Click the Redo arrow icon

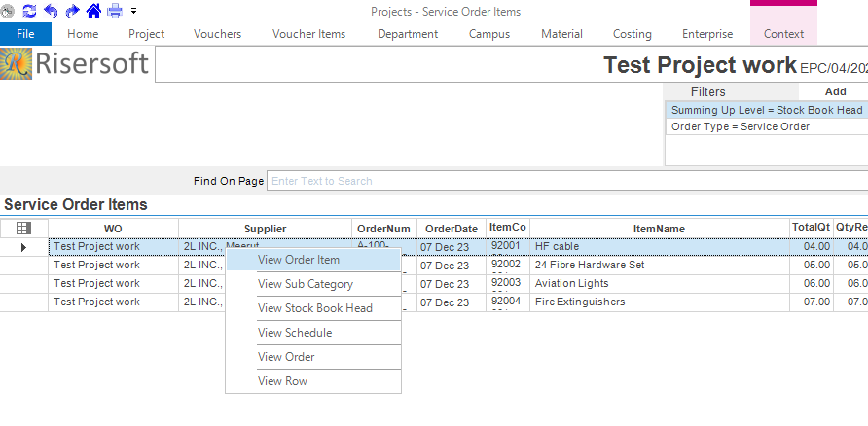[72, 11]
